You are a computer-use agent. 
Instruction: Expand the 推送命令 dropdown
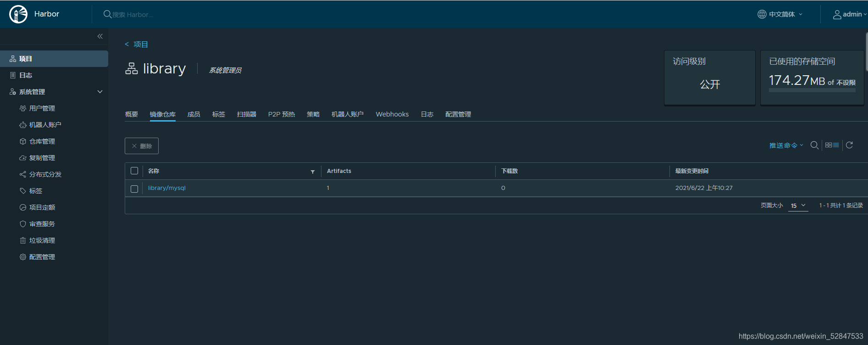tap(786, 145)
